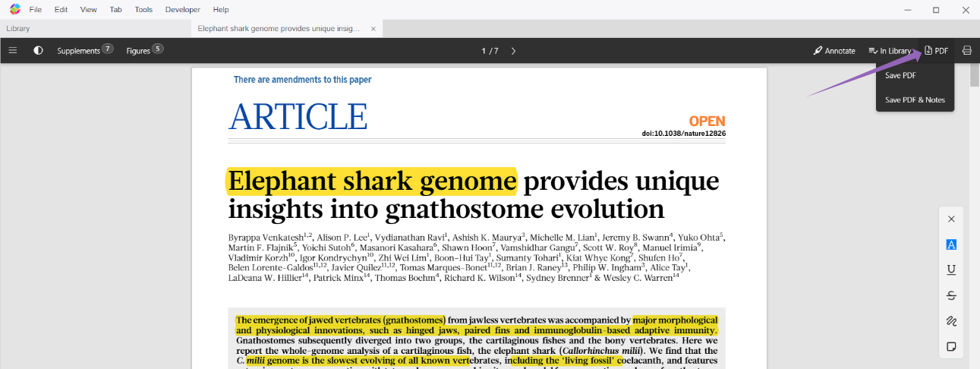The width and height of the screenshot is (980, 369).
Task: Expand the Supplements list
Action: point(84,51)
